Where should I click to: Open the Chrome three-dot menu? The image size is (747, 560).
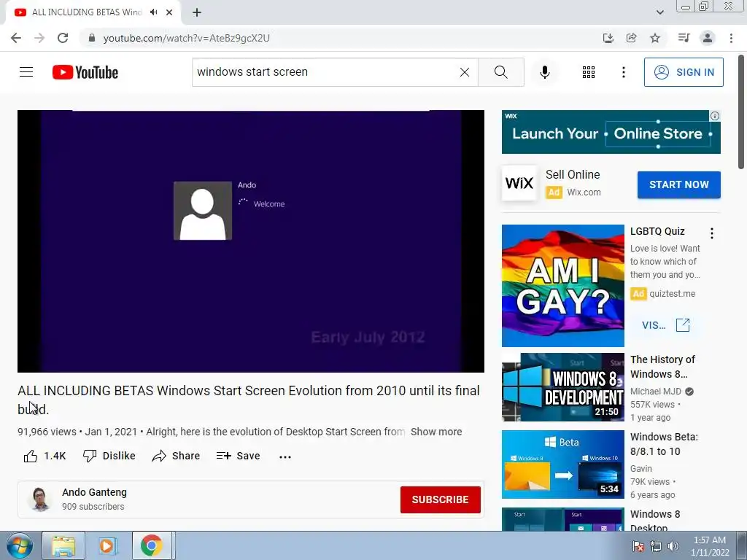pos(731,38)
